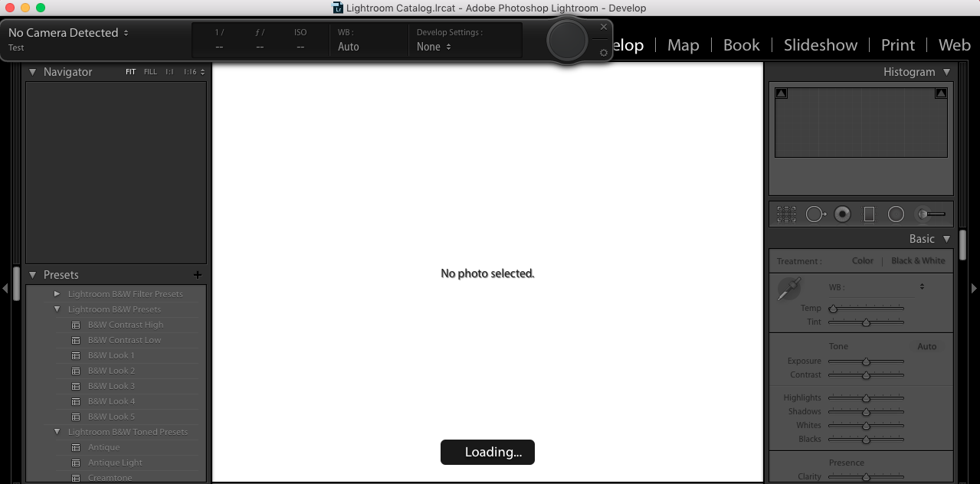Image resolution: width=980 pixels, height=484 pixels.
Task: Switch to the Map module
Action: pyautogui.click(x=683, y=45)
